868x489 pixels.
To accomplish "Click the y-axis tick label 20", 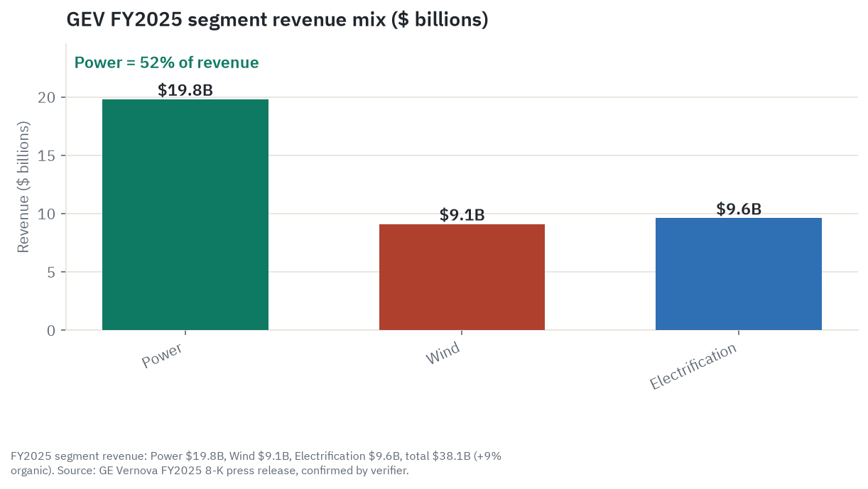I will (x=47, y=97).
